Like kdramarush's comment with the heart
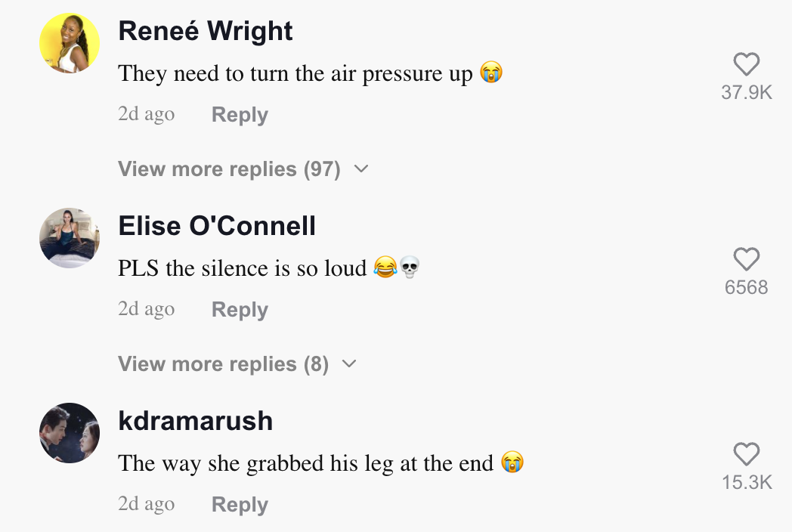The height and width of the screenshot is (532, 792). coord(746,455)
